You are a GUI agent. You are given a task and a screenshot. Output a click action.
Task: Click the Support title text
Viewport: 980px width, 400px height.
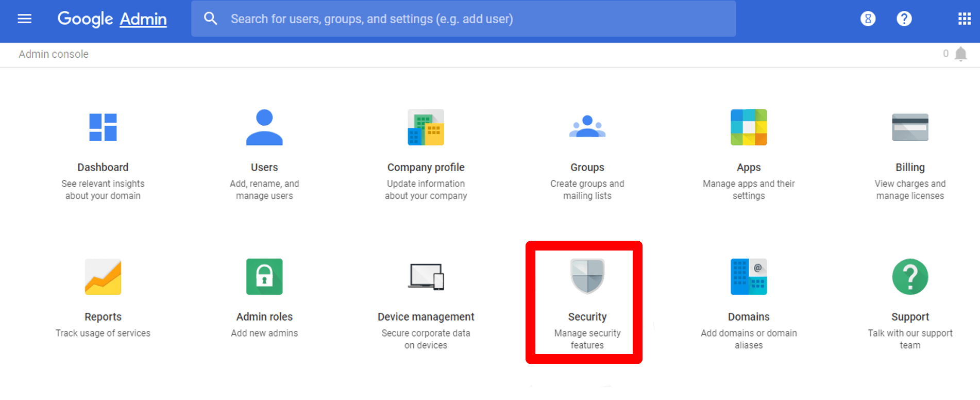(910, 317)
